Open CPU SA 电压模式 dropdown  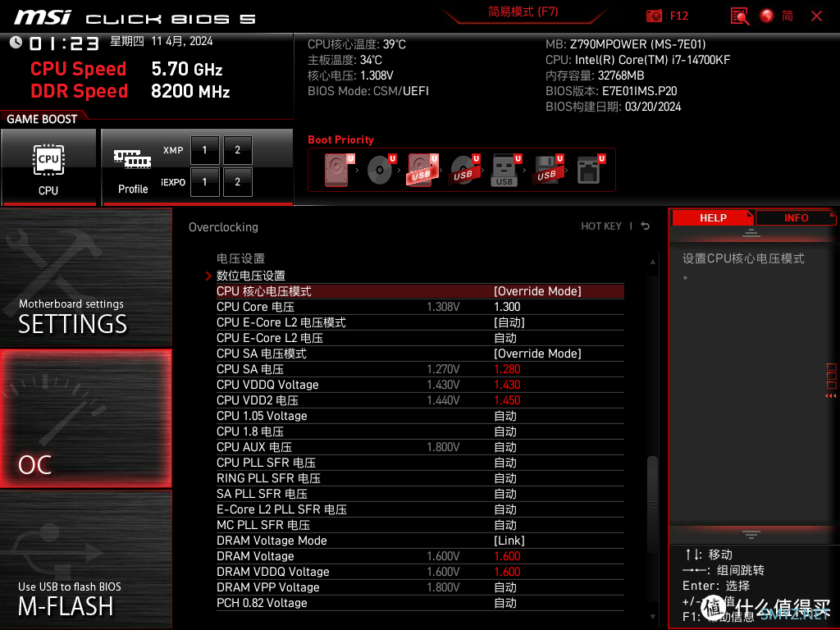[537, 354]
